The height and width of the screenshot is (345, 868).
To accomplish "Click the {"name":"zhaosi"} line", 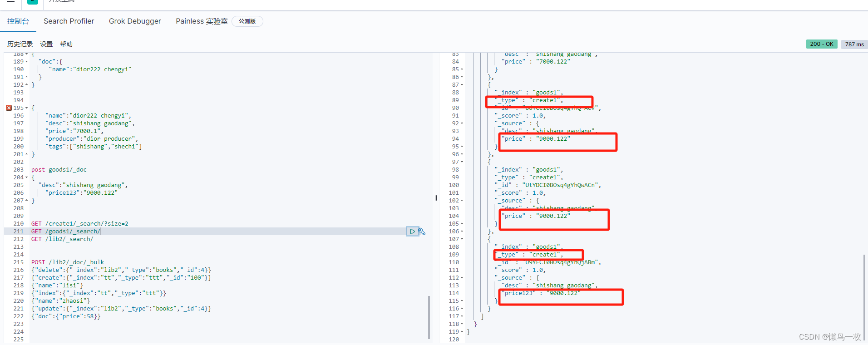I will click(x=61, y=301).
